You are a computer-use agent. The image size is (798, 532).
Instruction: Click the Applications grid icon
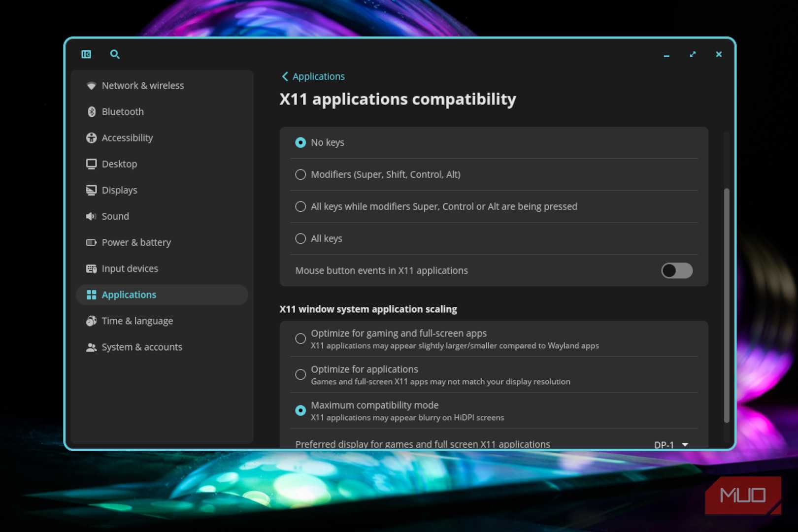tap(91, 295)
